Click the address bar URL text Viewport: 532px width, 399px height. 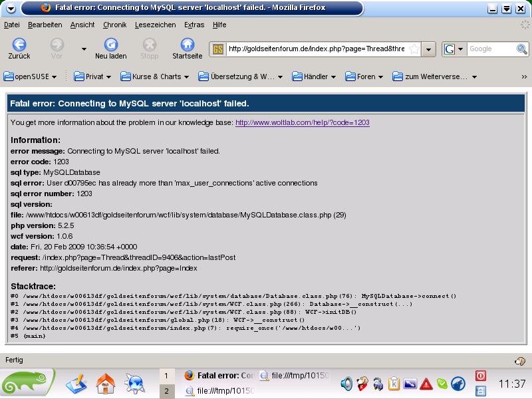point(317,49)
